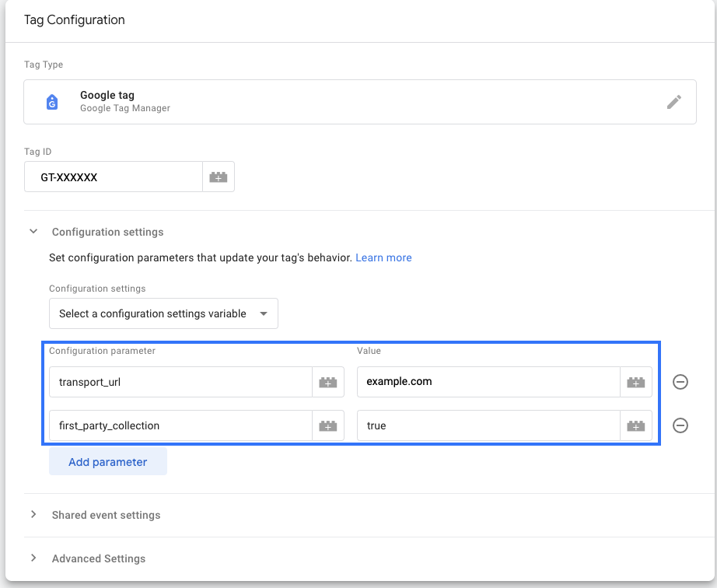This screenshot has width=717, height=588.
Task: Open the Learn more link
Action: click(383, 257)
